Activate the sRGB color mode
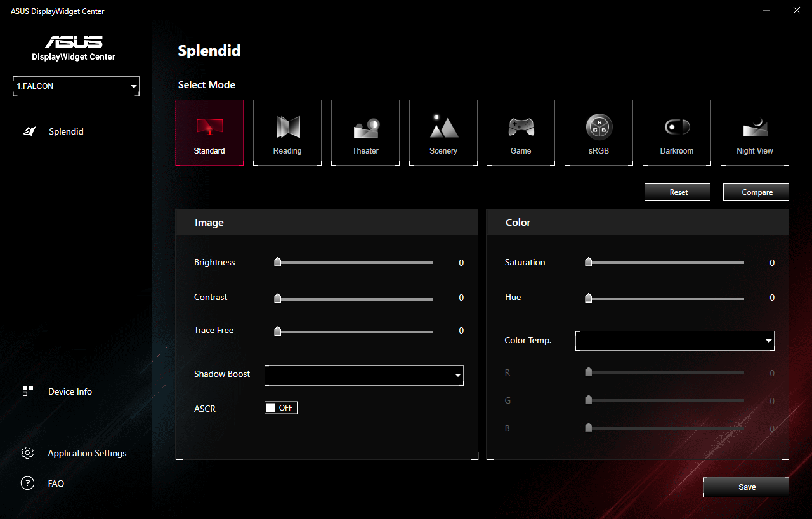 [598, 132]
